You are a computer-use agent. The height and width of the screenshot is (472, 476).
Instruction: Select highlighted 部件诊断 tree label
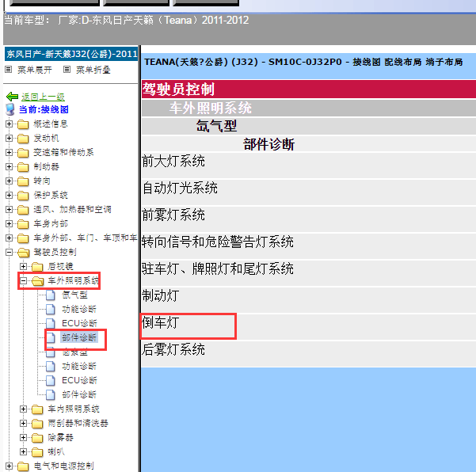79,337
